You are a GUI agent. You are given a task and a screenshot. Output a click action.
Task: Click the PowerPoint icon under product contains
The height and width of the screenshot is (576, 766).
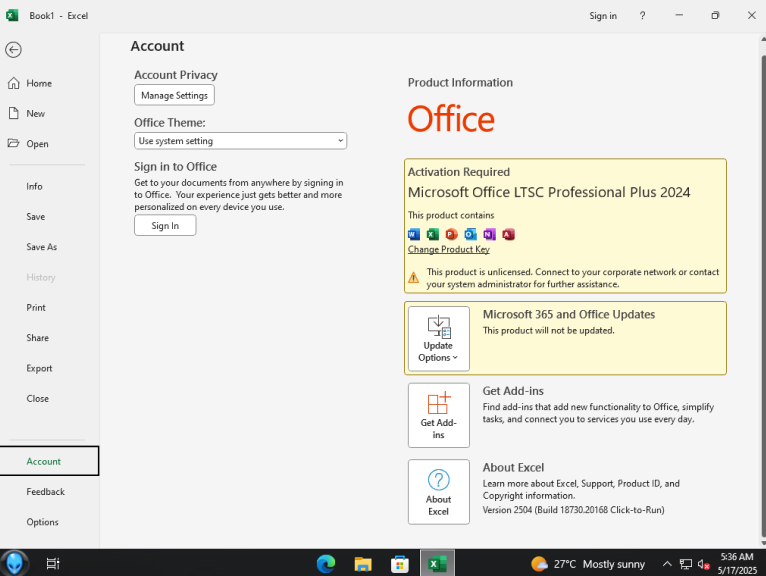pyautogui.click(x=451, y=235)
